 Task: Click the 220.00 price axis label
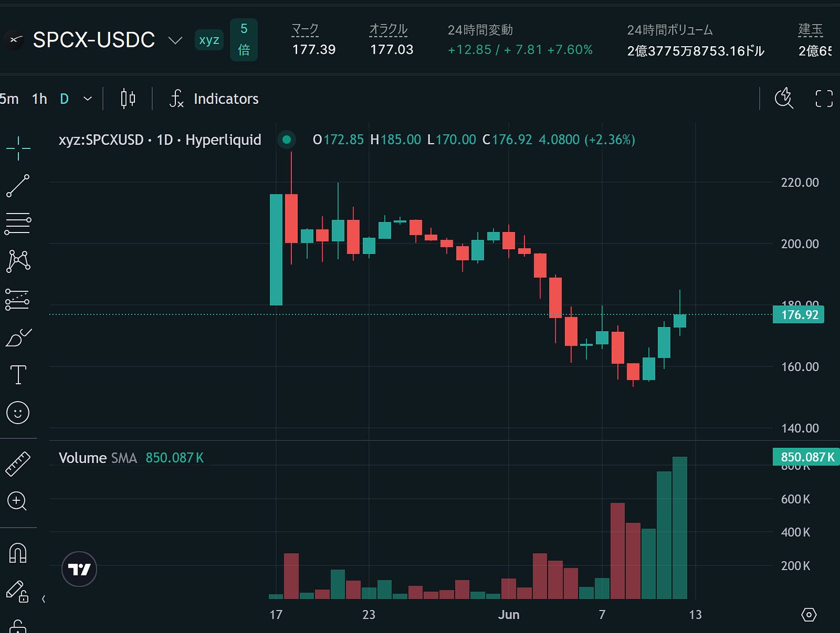800,182
